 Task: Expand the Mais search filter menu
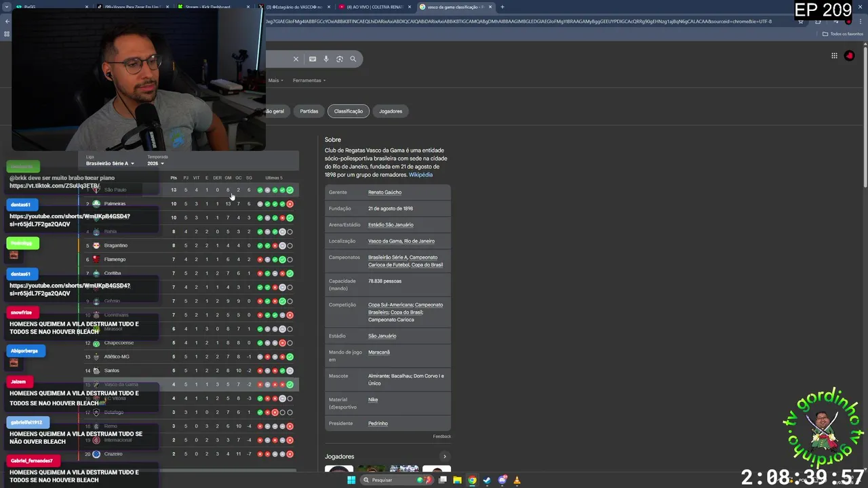pos(275,80)
